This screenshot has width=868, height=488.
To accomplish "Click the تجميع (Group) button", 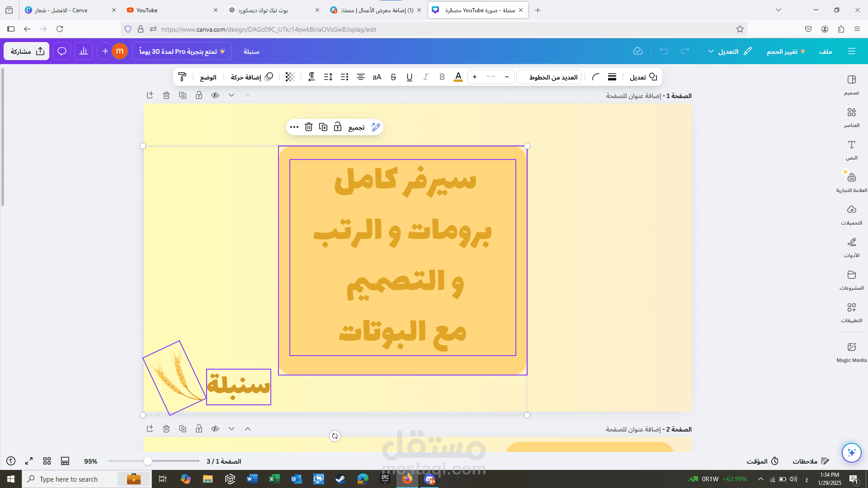I will point(356,127).
